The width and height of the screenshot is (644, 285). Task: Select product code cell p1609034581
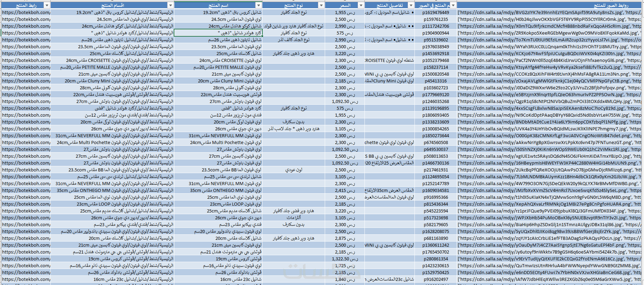coord(436,190)
